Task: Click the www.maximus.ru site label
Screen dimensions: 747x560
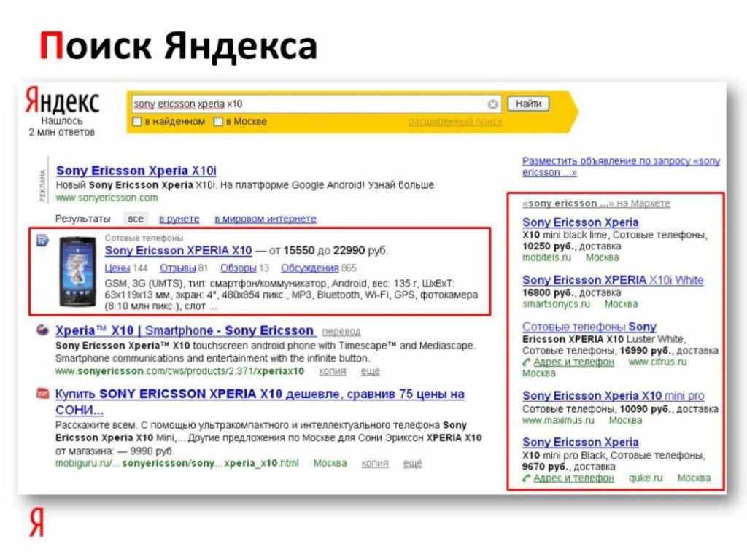Action: [558, 421]
